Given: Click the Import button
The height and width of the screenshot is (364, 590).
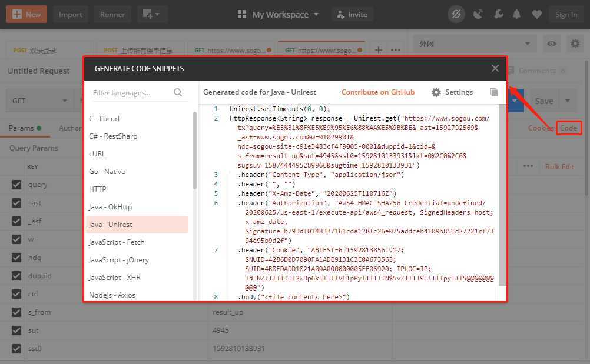Looking at the screenshot, I should click(x=70, y=14).
